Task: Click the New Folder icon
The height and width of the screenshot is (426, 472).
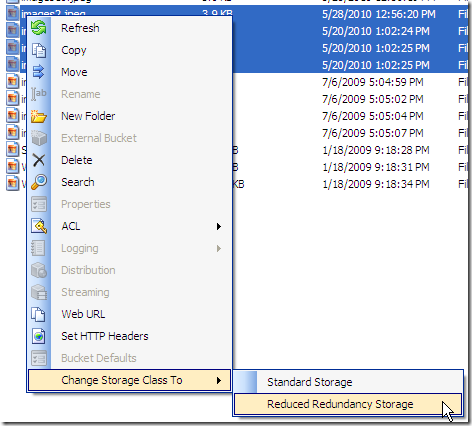Action: [x=39, y=116]
